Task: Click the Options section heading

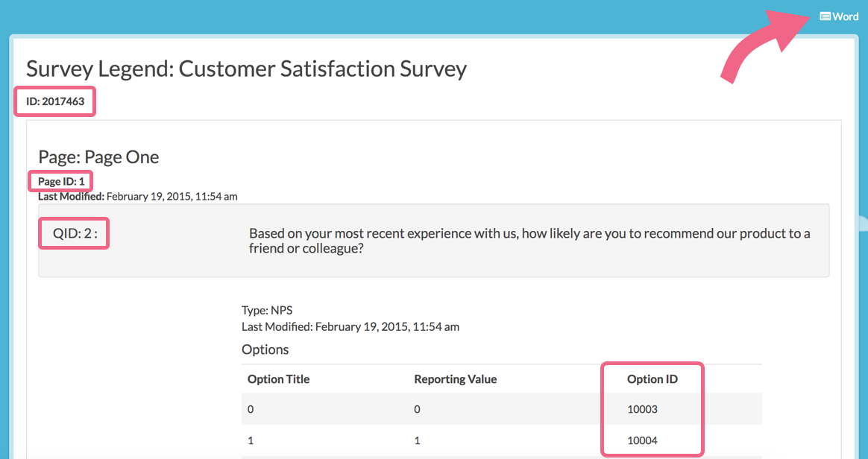Action: tap(265, 349)
